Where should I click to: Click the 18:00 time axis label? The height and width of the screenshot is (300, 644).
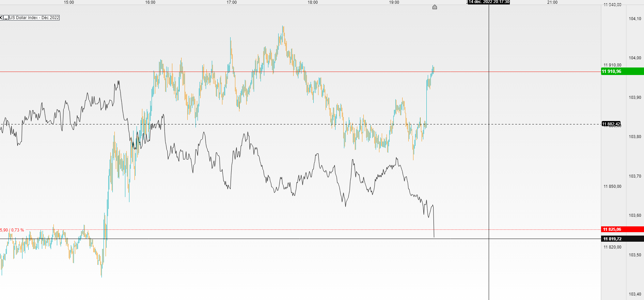tap(313, 2)
